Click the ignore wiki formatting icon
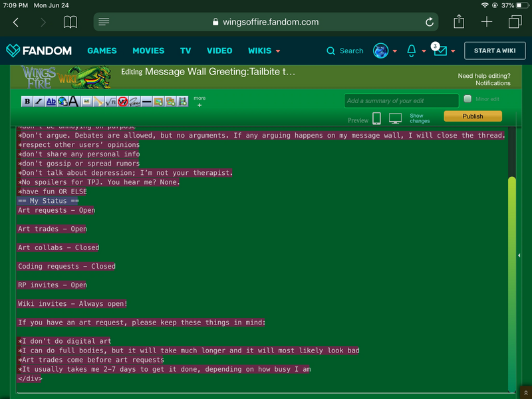 122,101
